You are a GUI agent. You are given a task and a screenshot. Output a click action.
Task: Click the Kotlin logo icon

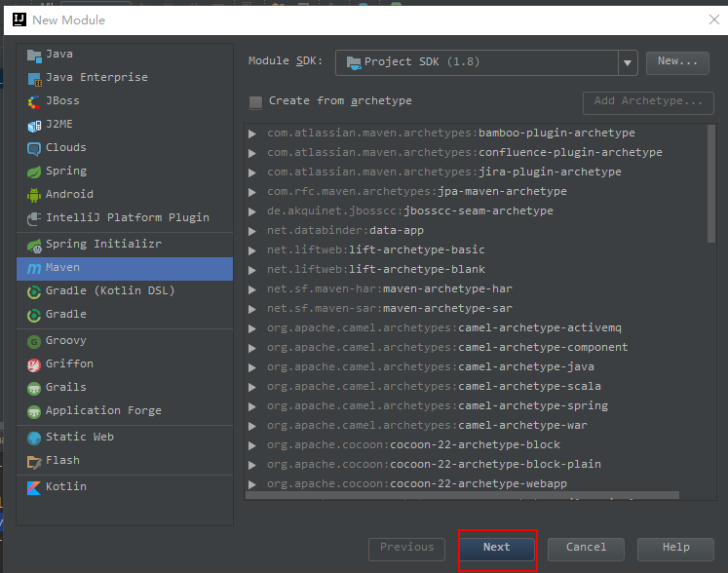[34, 487]
